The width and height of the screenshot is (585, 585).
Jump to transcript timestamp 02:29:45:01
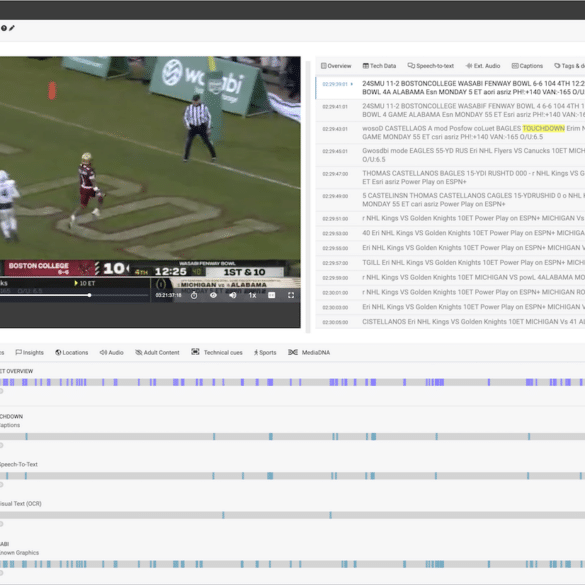pyautogui.click(x=335, y=151)
